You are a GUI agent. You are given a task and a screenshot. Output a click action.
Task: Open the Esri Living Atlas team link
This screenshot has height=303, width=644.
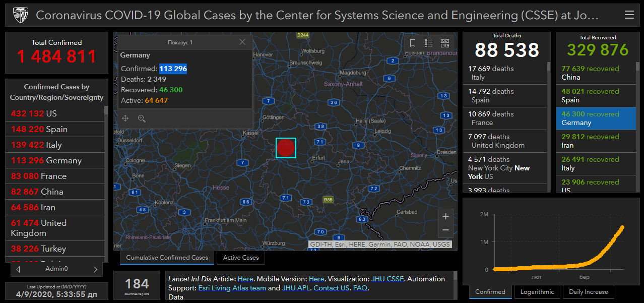click(232, 288)
